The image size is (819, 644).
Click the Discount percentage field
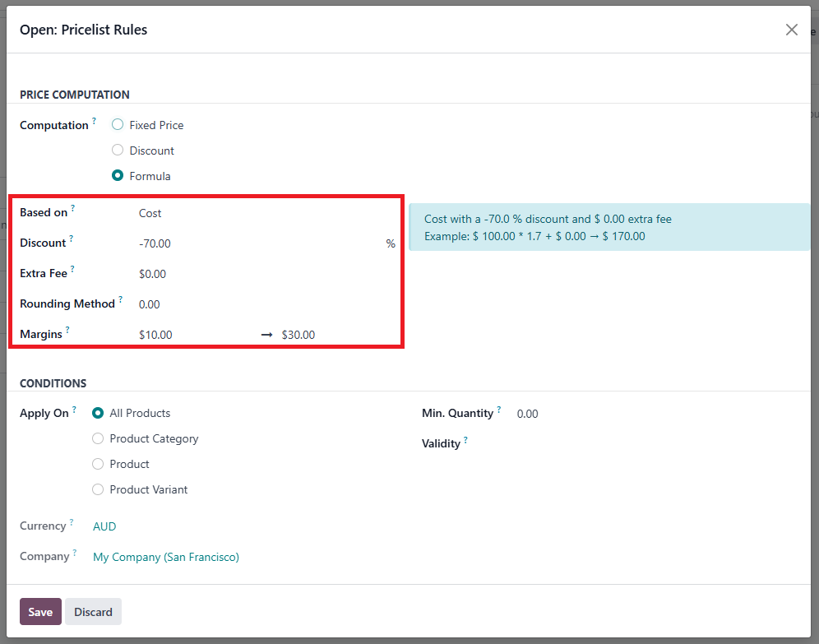pos(255,243)
